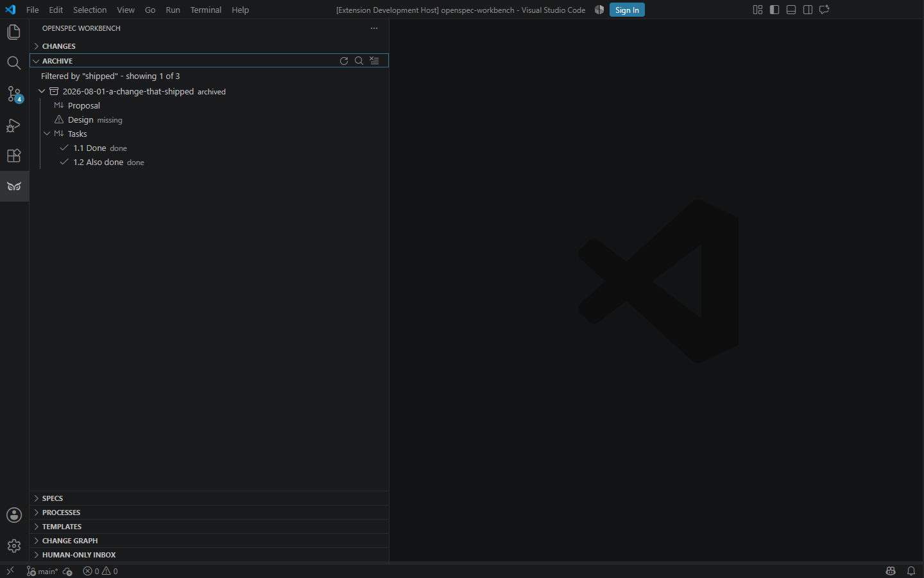
Task: Open the notifications bell in status bar
Action: click(x=911, y=571)
